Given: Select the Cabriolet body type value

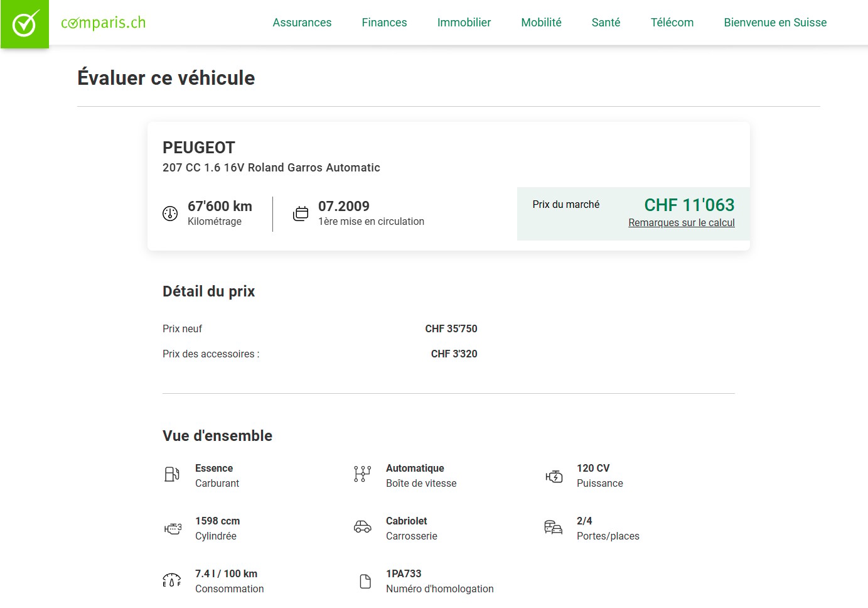Looking at the screenshot, I should 407,521.
